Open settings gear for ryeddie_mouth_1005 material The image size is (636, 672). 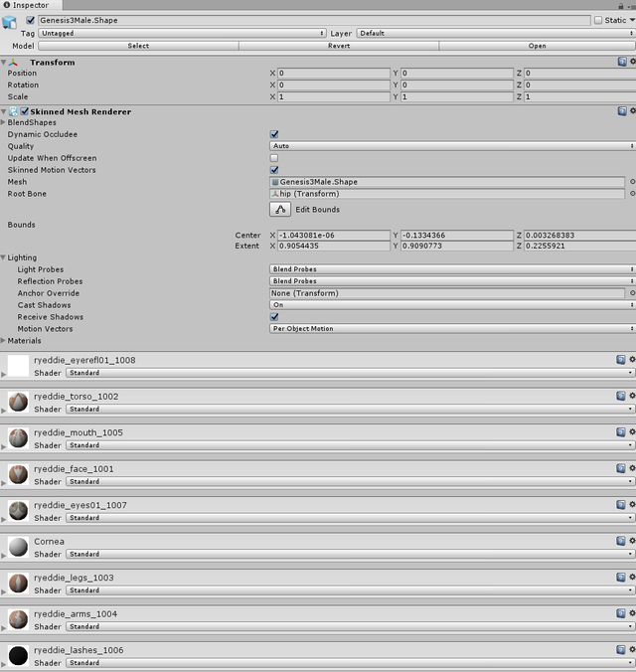[632, 432]
